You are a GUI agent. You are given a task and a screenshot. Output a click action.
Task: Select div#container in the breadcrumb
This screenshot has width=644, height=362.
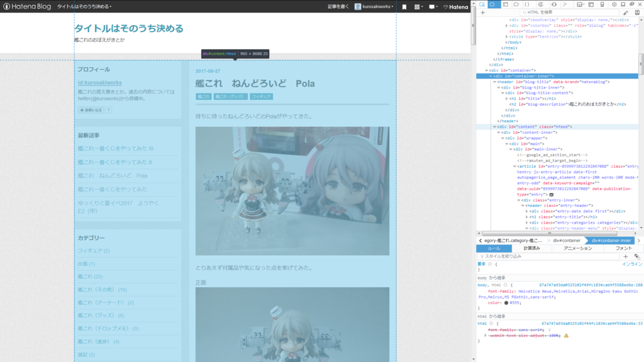(567, 241)
